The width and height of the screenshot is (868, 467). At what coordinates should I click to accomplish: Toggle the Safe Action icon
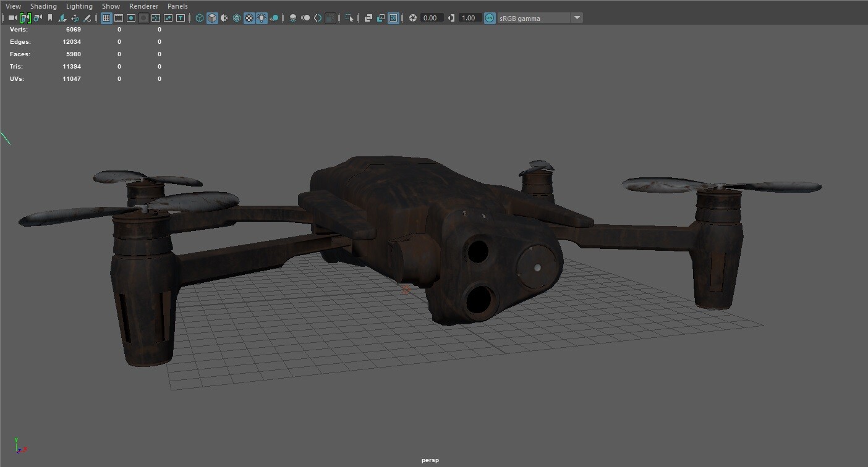point(168,18)
